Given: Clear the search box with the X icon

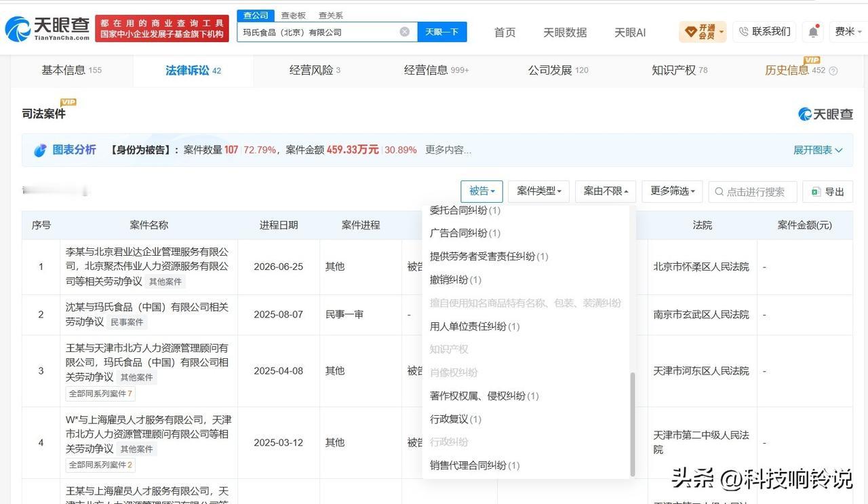Looking at the screenshot, I should 405,32.
